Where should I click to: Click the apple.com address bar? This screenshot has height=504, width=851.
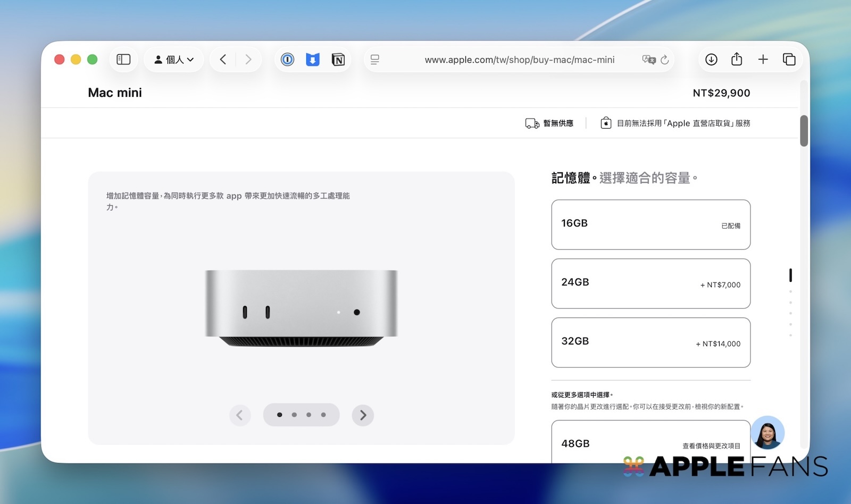(x=519, y=60)
